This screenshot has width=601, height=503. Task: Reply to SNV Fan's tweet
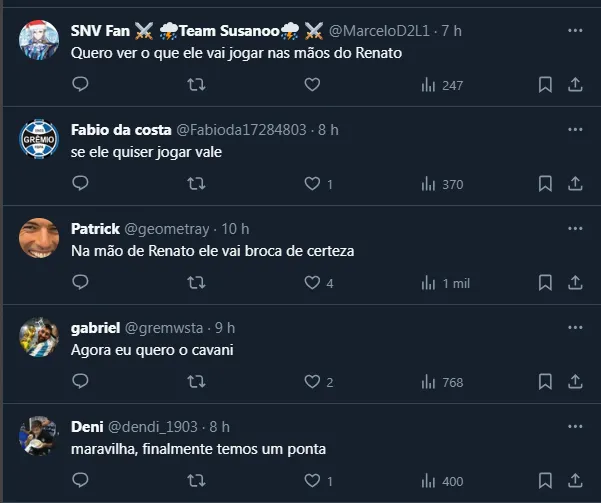point(80,86)
